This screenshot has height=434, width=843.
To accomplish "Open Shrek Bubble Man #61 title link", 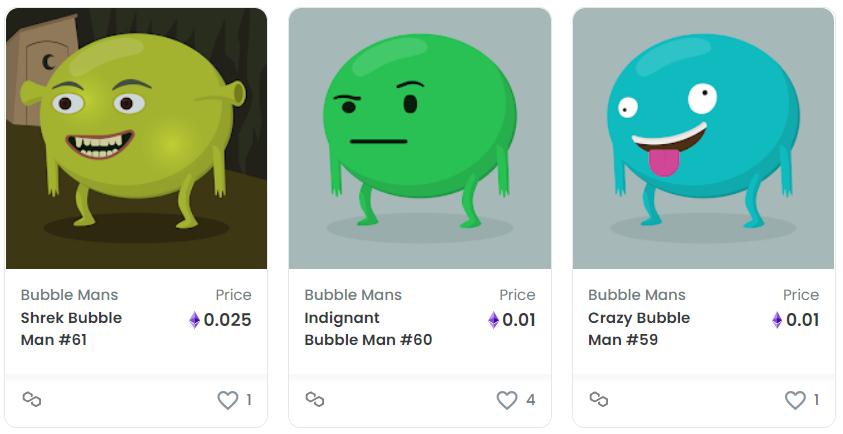I will pos(72,329).
